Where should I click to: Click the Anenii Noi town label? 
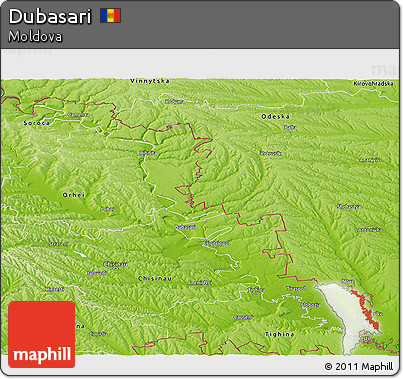coord(200,283)
